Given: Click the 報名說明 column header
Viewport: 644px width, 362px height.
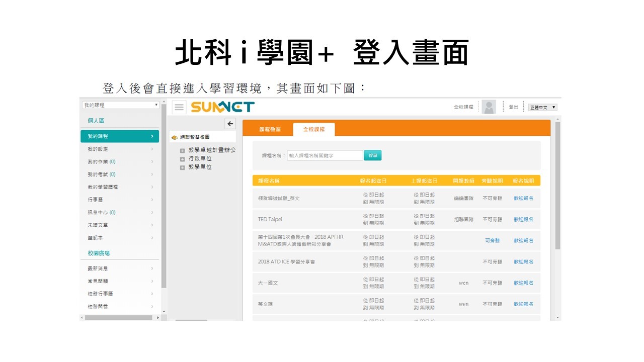Looking at the screenshot, I should (523, 180).
